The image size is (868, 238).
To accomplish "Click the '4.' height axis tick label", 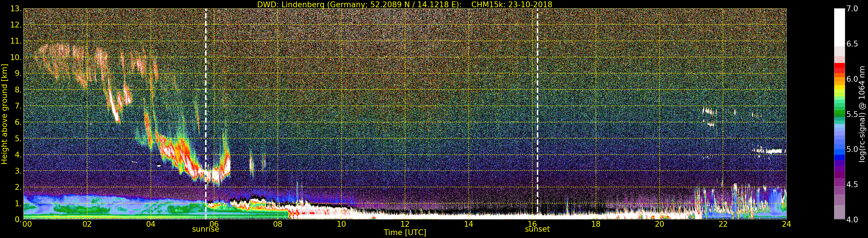I will point(18,155).
